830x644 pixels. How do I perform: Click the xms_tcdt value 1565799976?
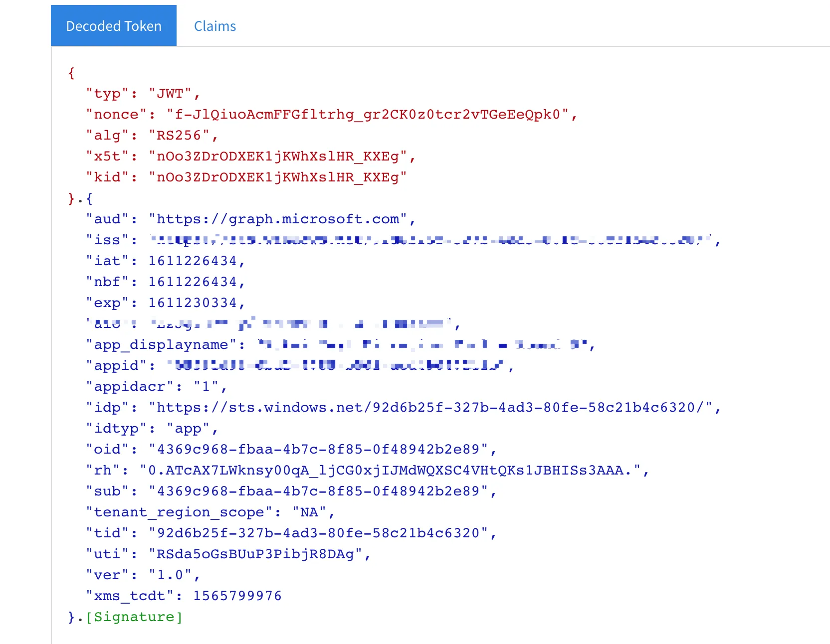(x=237, y=596)
